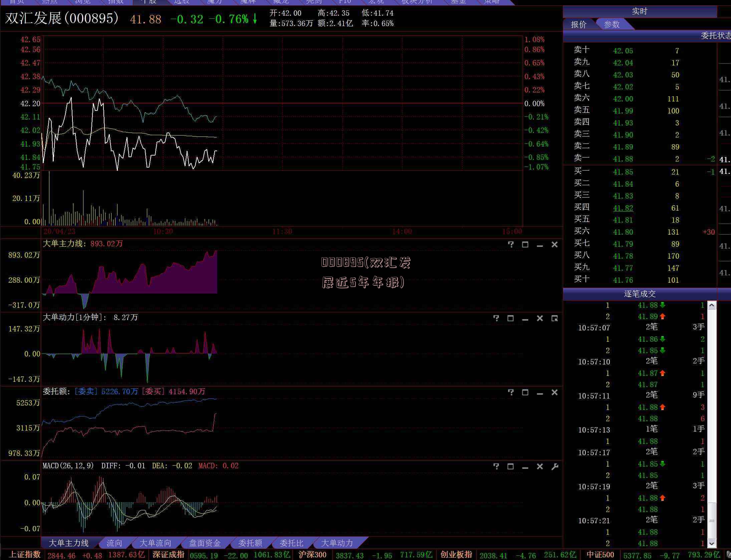This screenshot has height=560, width=731.
Task: Click the 10:57:21 trade timestamp
Action: click(594, 521)
